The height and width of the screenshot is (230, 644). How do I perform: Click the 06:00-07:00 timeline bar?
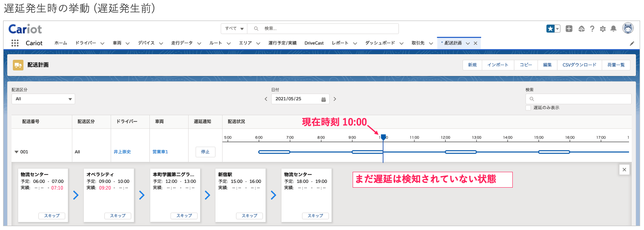274,152
